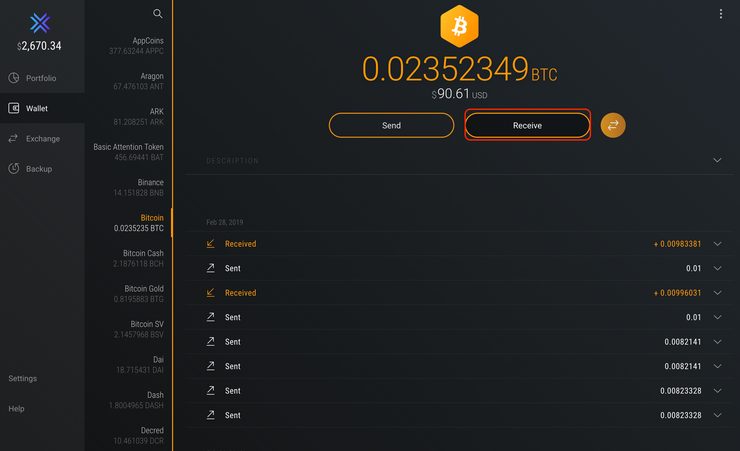Open Help in the sidebar
Screen dimensions: 740x451
point(16,409)
